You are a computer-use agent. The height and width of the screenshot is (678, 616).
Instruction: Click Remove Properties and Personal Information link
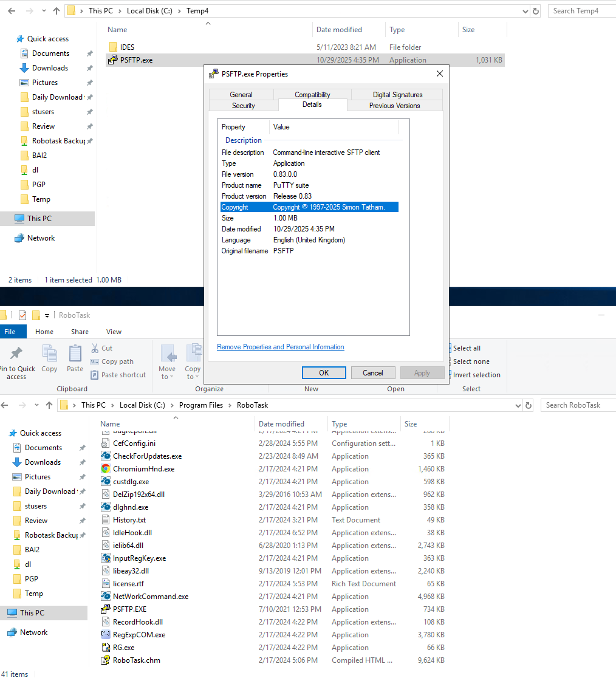280,347
